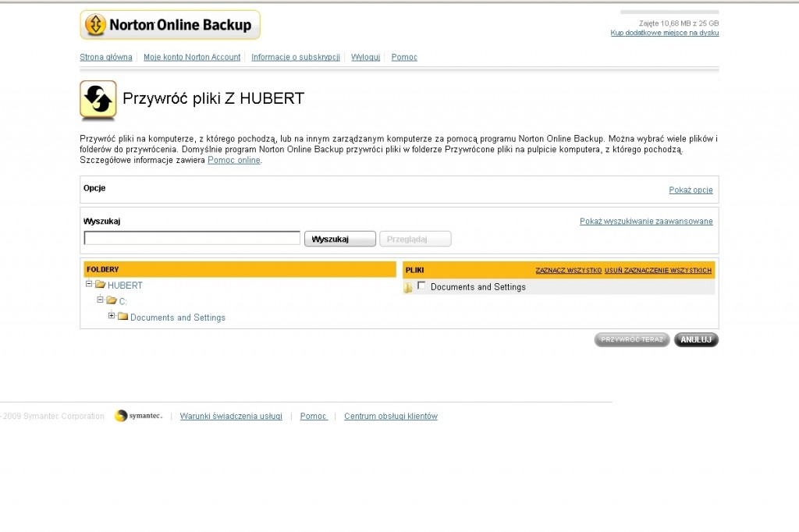
Task: Click the C: drive folder icon
Action: coord(112,301)
